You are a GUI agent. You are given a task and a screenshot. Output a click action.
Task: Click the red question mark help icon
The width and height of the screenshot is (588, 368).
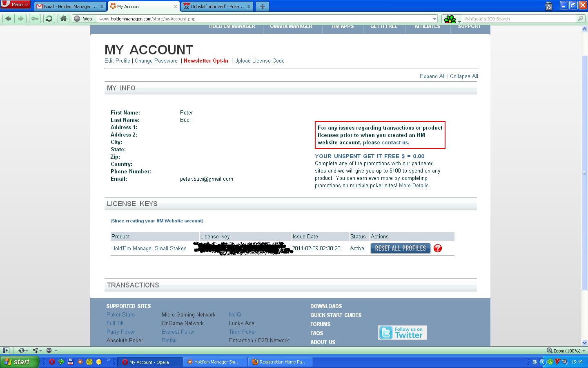point(438,248)
